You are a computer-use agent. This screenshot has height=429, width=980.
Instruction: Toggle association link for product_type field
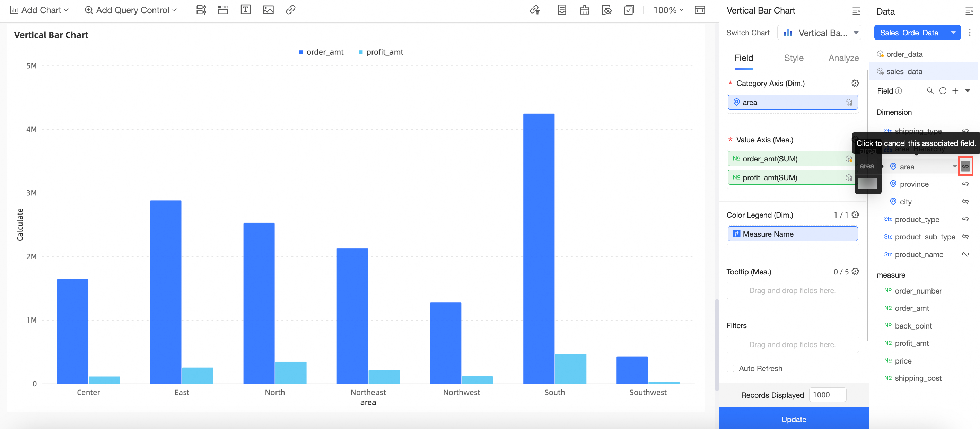pyautogui.click(x=965, y=219)
